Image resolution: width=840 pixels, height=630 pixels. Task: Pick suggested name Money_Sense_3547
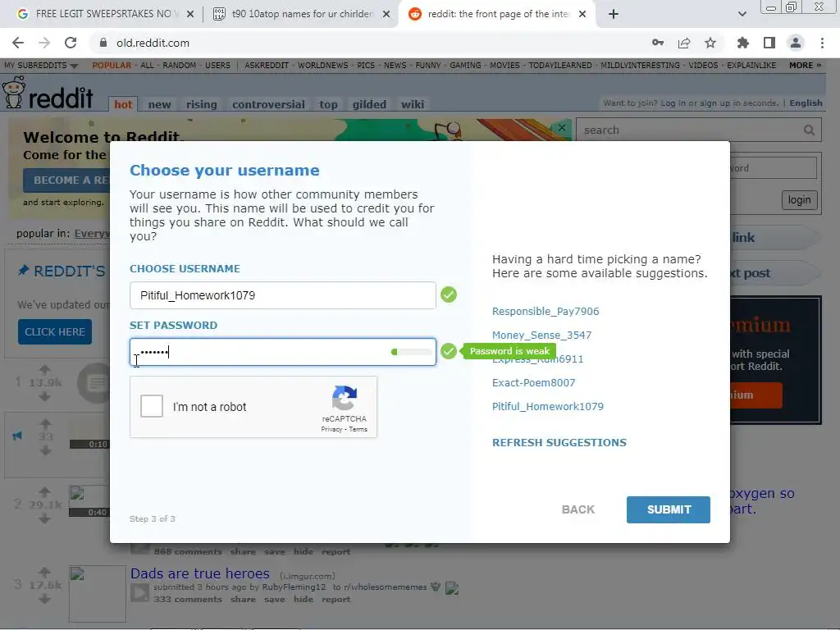541,335
